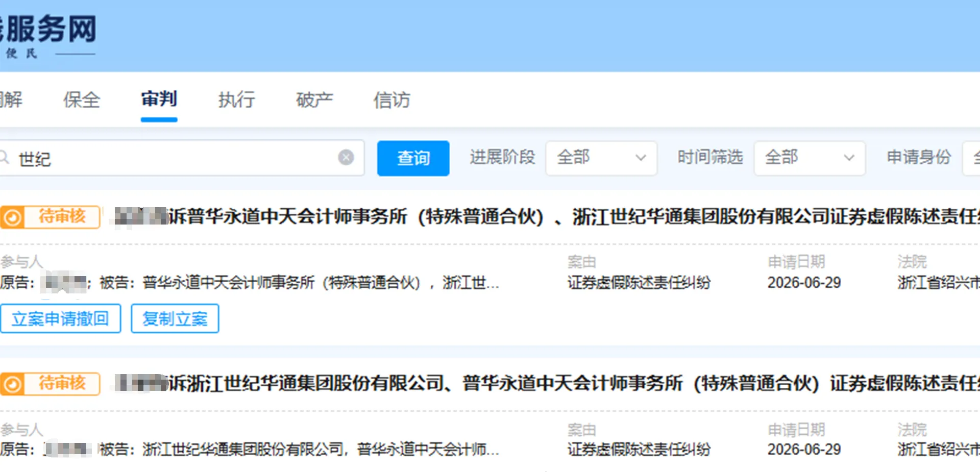Image resolution: width=980 pixels, height=472 pixels.
Task: Click the first case's 申请日期 value 2026-06-29
Action: (804, 282)
